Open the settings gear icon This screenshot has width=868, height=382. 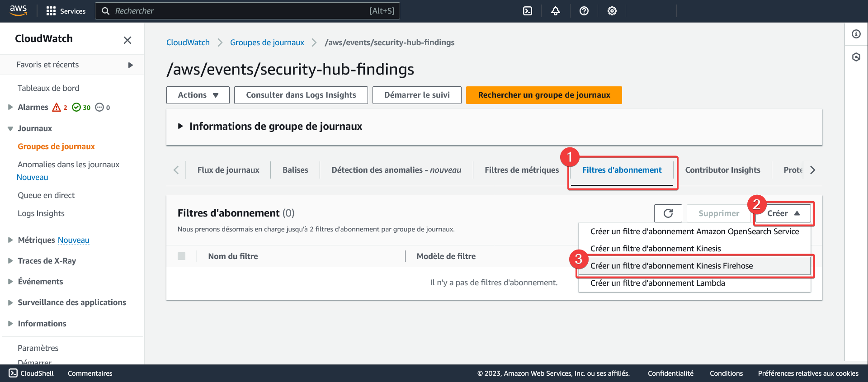click(612, 11)
